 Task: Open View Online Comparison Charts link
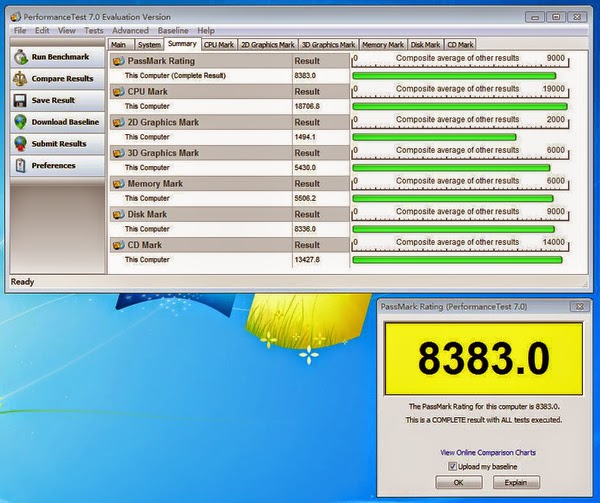[x=488, y=453]
